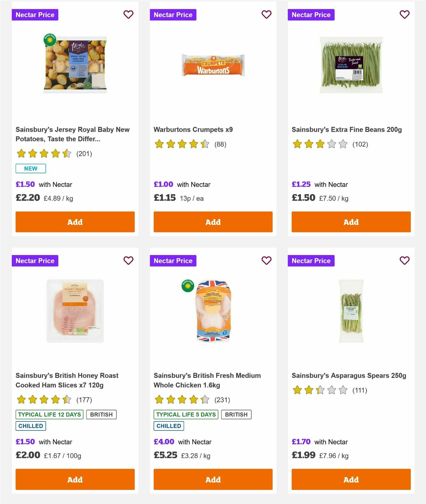This screenshot has width=426, height=504.
Task: Click the heart icon on Asparagus Spears
Action: click(404, 260)
